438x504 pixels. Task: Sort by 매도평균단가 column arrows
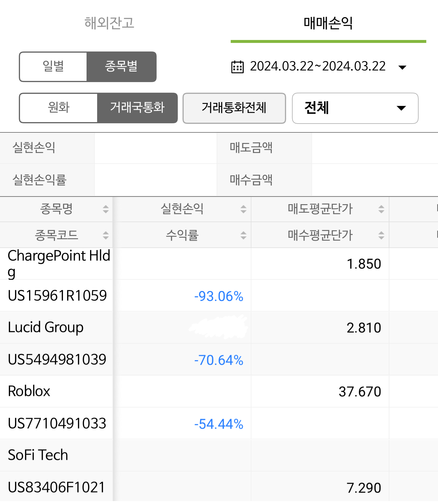coord(381,209)
